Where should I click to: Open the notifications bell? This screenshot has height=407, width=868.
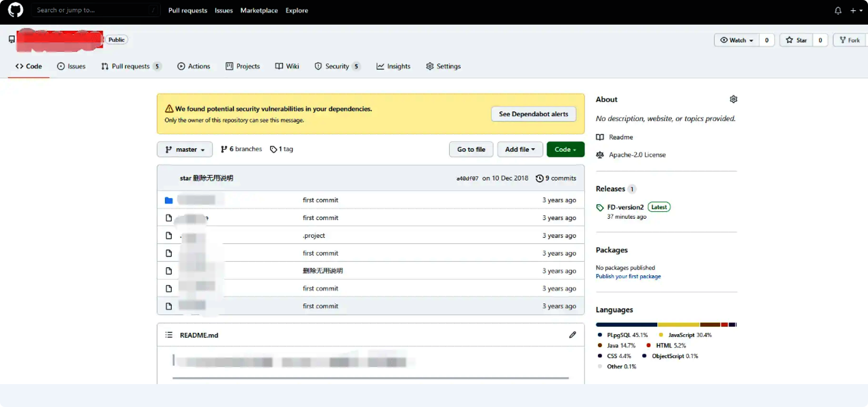point(838,11)
